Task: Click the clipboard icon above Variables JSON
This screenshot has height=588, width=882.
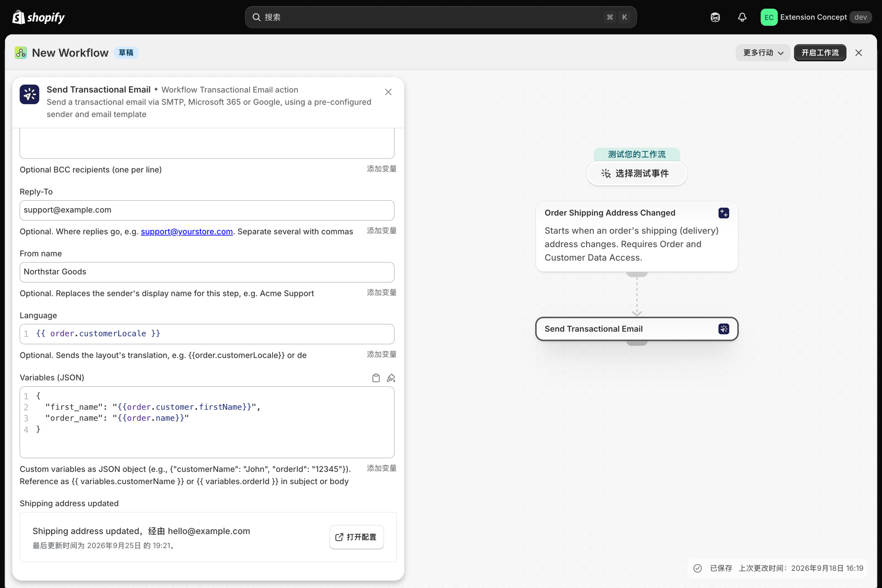Action: click(x=376, y=378)
